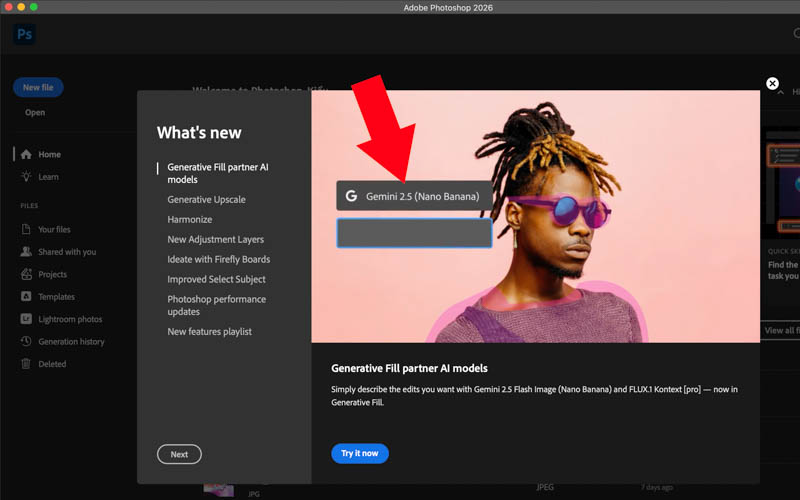Image resolution: width=800 pixels, height=500 pixels.
Task: Click the Generative Fill partner AI models heading
Action: [409, 368]
